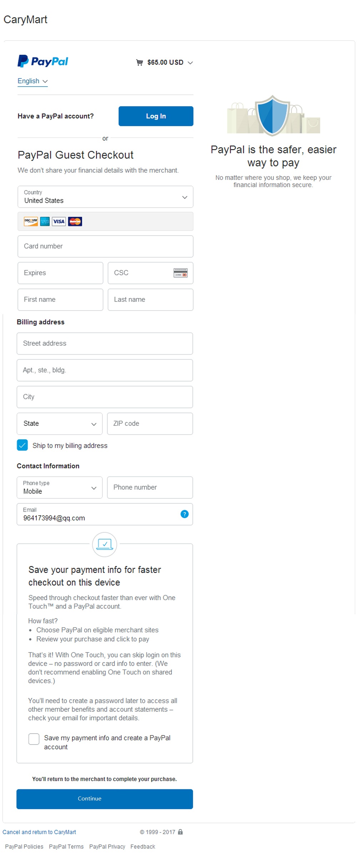Click the Continue button
Viewport: 357px width, 868px height.
(105, 799)
